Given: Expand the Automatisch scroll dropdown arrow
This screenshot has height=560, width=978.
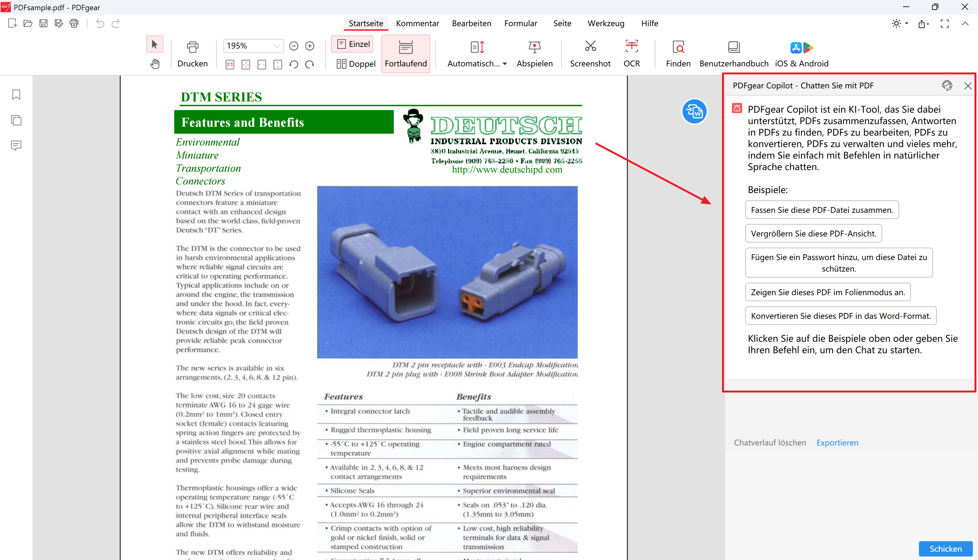Looking at the screenshot, I should (x=505, y=64).
